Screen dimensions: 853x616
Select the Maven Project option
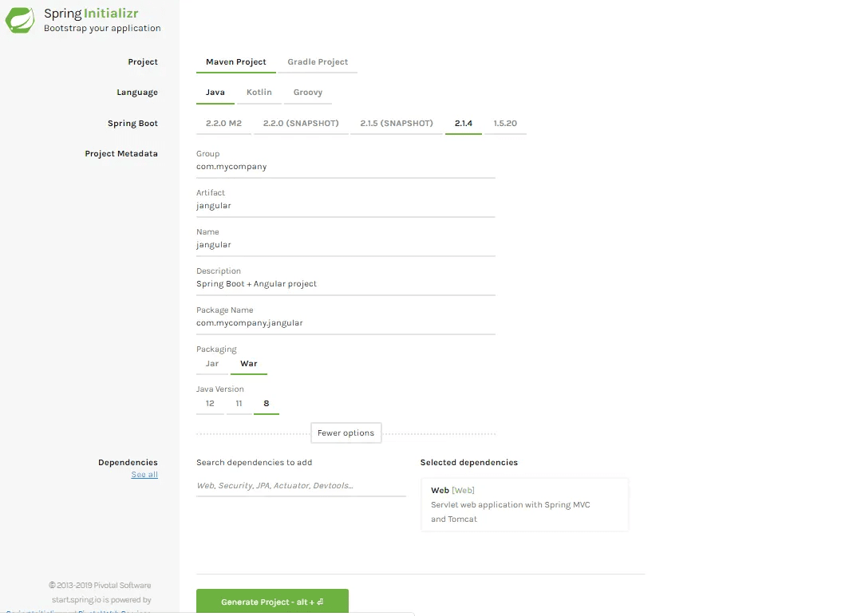coord(235,62)
